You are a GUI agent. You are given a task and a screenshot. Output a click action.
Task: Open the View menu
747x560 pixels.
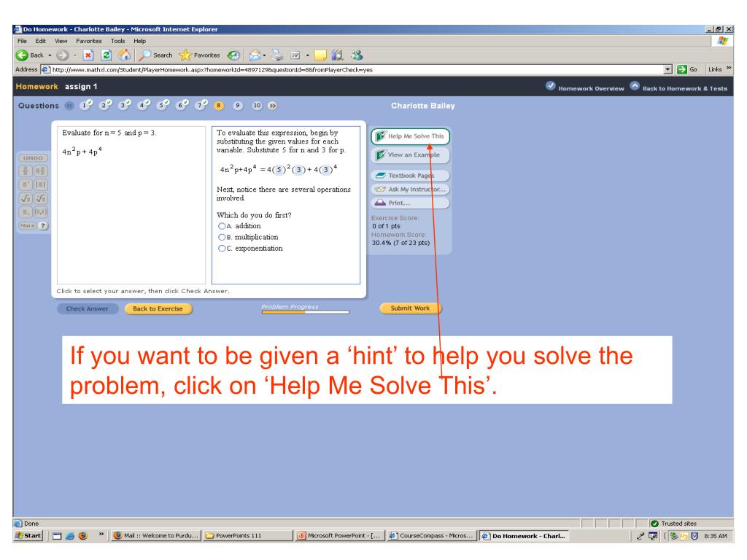click(61, 41)
